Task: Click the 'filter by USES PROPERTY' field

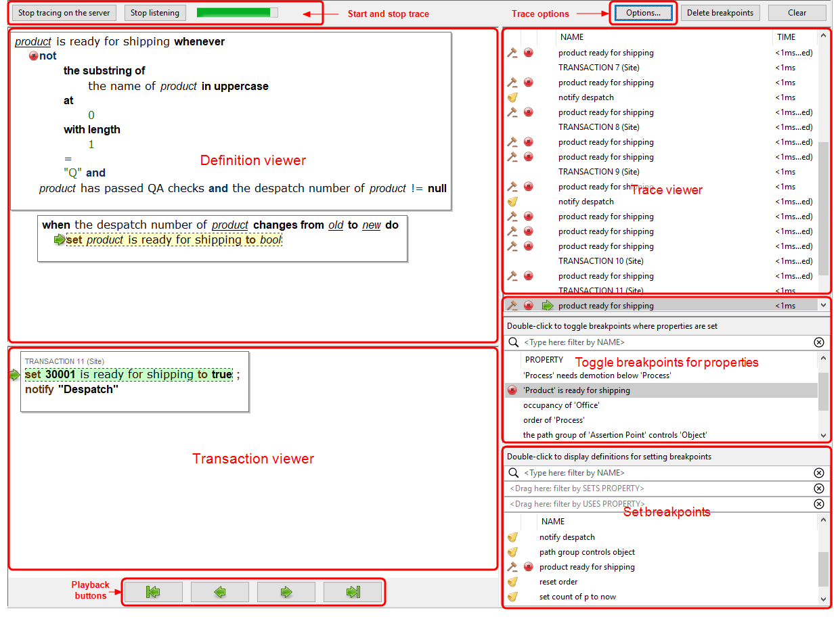Action: pos(660,504)
